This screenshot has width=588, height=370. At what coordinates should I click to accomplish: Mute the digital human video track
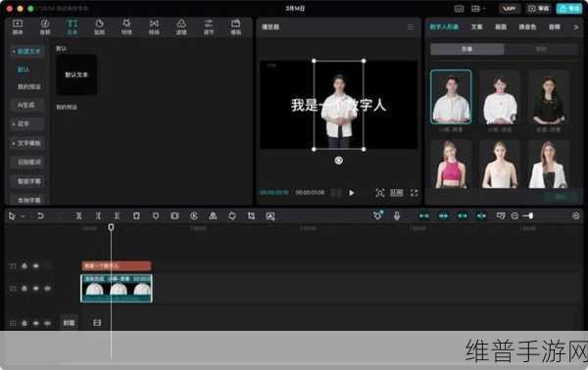[x=48, y=289]
